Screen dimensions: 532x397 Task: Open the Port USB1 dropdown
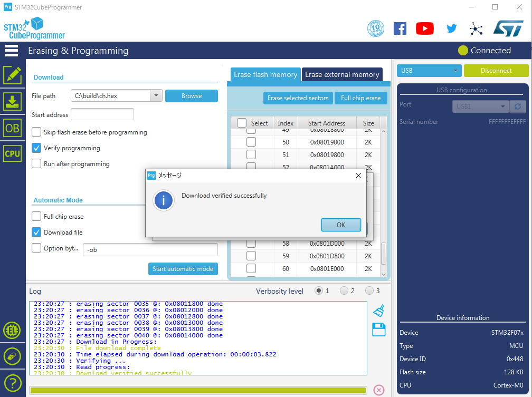pyautogui.click(x=481, y=106)
